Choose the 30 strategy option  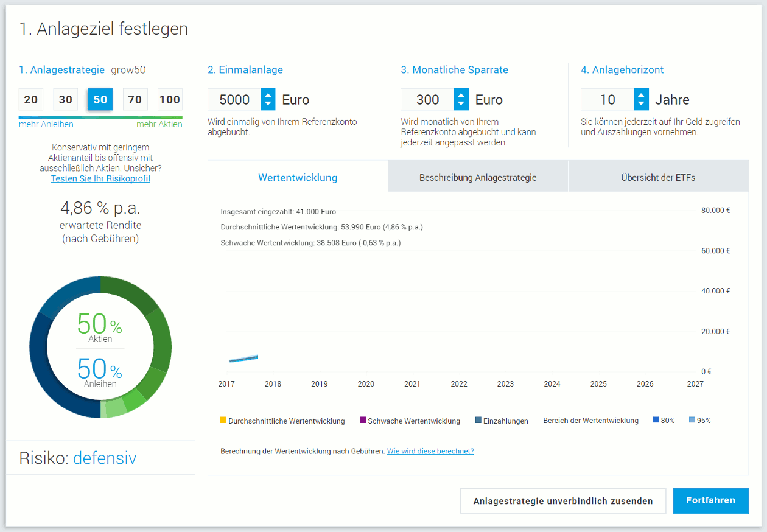[66, 100]
